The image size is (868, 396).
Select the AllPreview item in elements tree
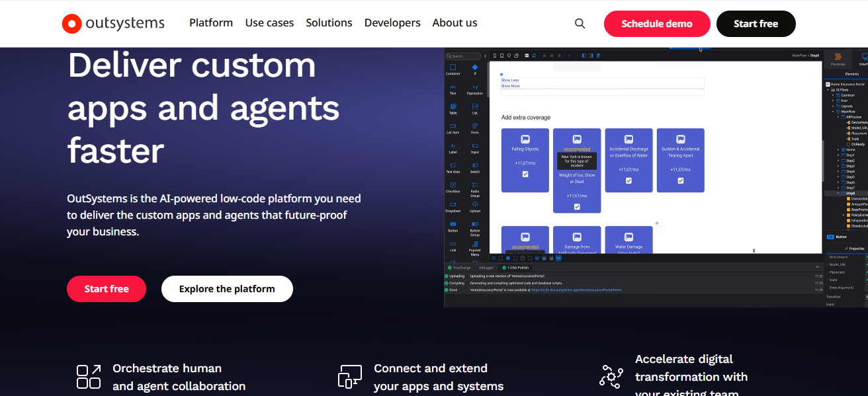(x=851, y=117)
